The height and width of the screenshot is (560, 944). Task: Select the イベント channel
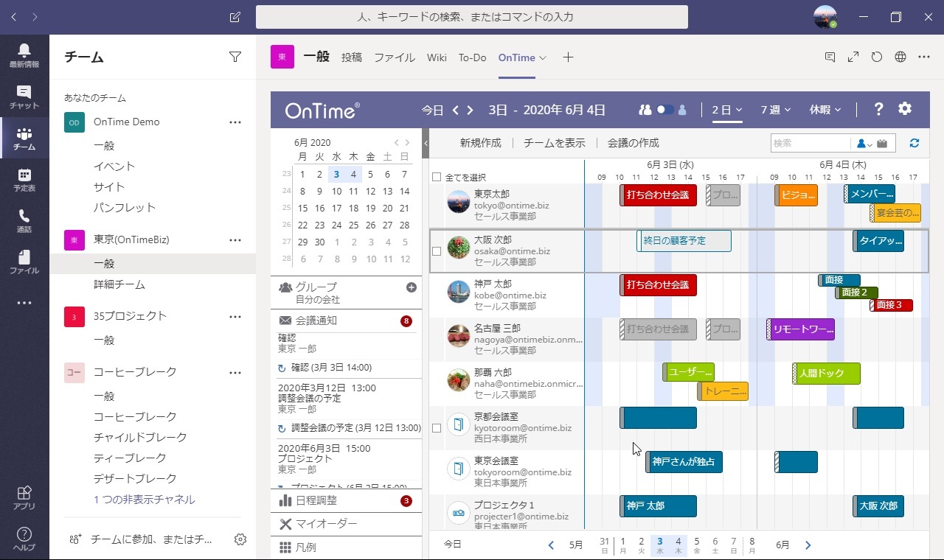(x=114, y=167)
